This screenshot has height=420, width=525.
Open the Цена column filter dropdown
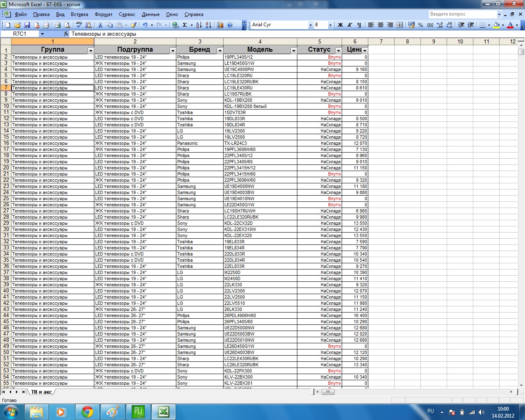point(365,50)
